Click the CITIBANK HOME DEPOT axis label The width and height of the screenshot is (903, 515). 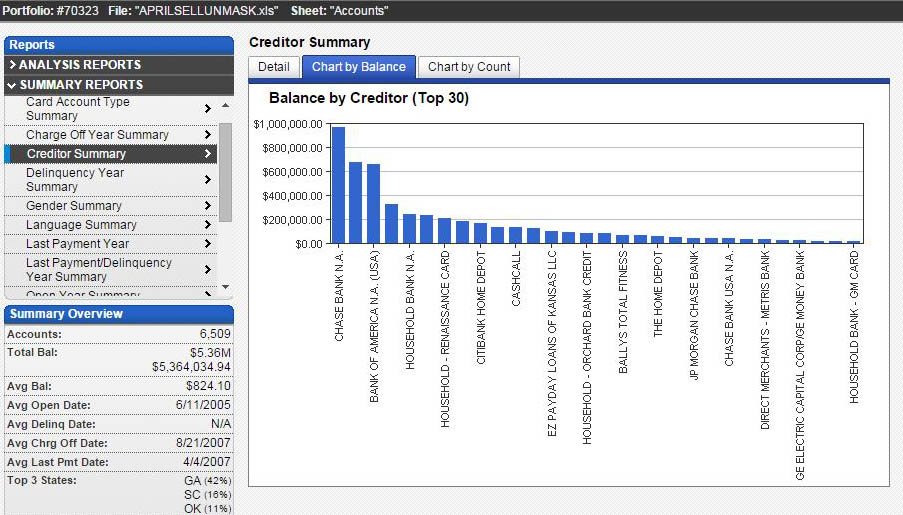coord(481,307)
